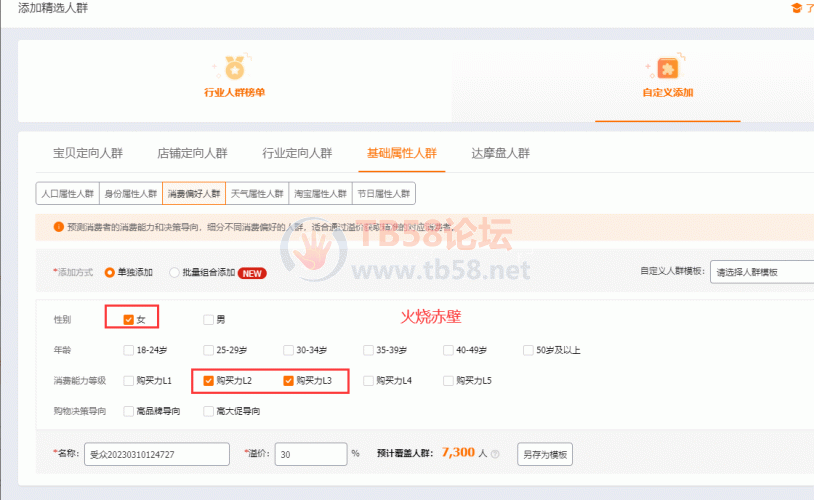Click the 溢价 percentage input field
814x500 pixels.
click(x=309, y=453)
